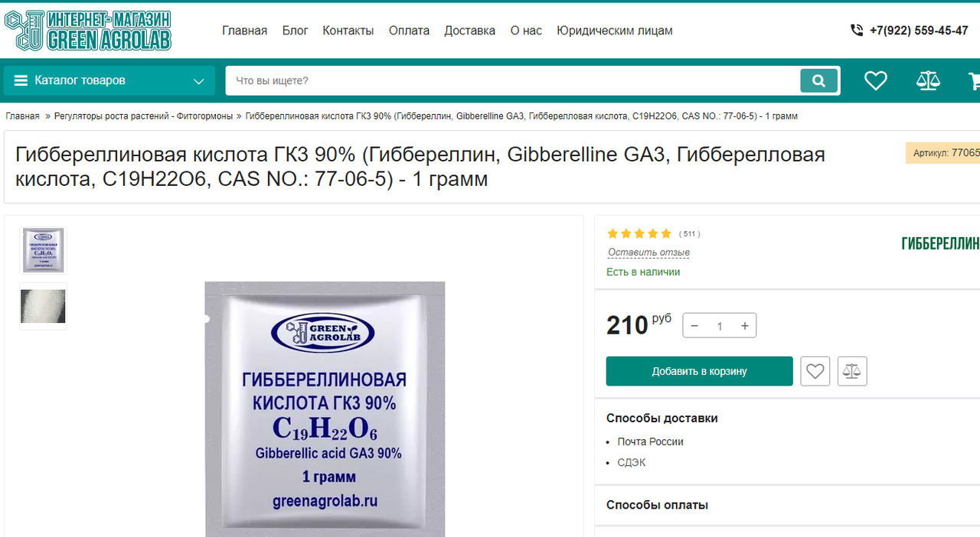Image resolution: width=980 pixels, height=537 pixels.
Task: Expand the Каталог товаров dropdown
Action: (x=109, y=80)
